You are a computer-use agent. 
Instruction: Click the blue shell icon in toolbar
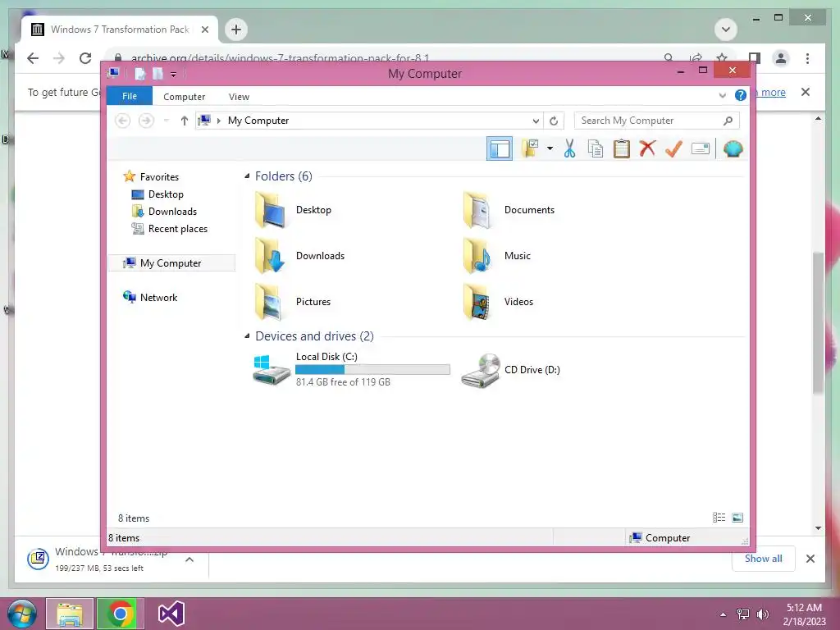pyautogui.click(x=733, y=148)
